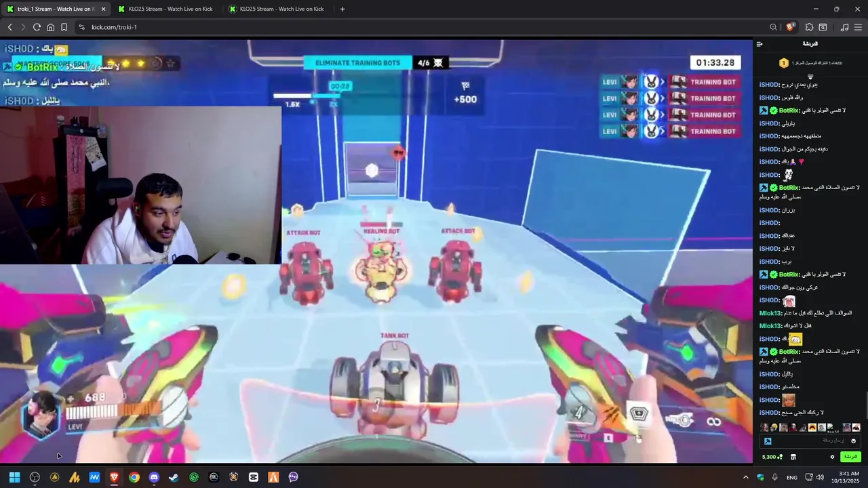Go back in browser history

[10, 27]
